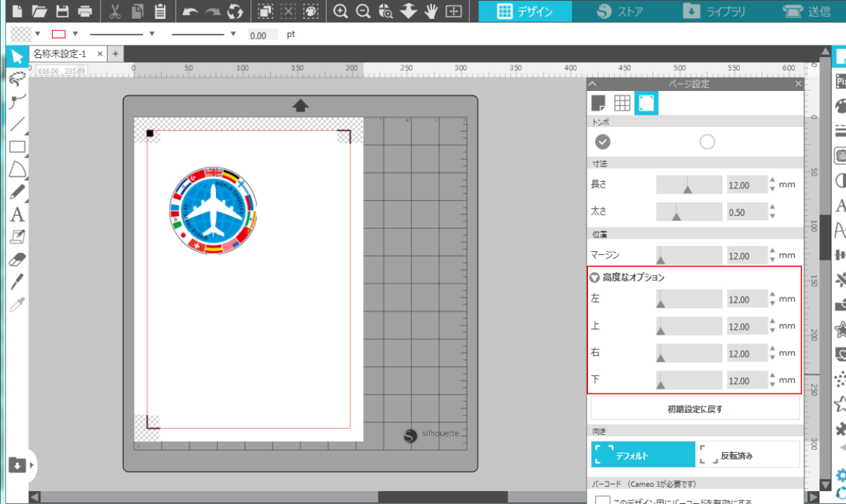Click the 上 margin slider track
This screenshot has width=846, height=504.
tap(689, 326)
